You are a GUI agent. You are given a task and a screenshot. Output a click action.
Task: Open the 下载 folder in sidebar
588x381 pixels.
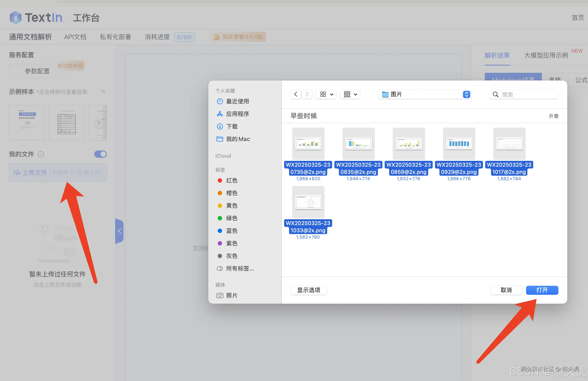[232, 126]
